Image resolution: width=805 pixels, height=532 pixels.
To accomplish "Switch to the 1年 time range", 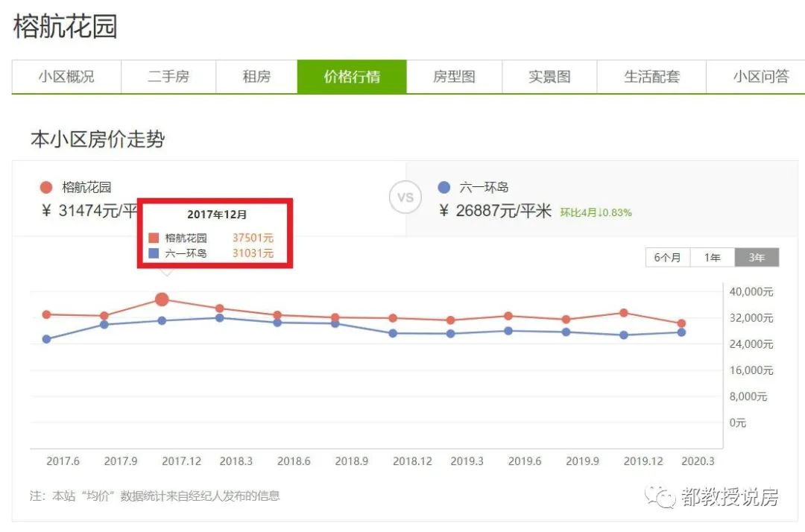I will click(712, 256).
